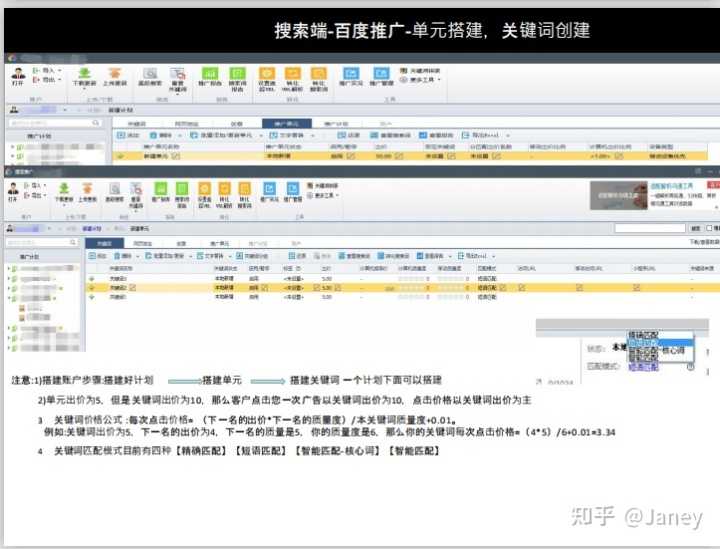Click 下载更新 download icon in lower window
Viewport: 720px width, 549px height.
(x=64, y=192)
